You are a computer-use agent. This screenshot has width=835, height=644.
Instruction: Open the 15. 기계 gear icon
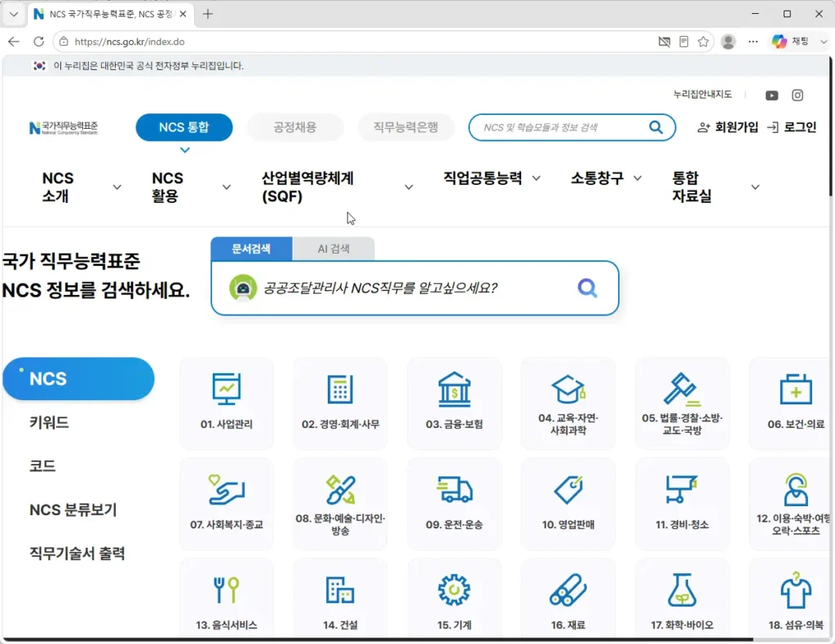(454, 589)
